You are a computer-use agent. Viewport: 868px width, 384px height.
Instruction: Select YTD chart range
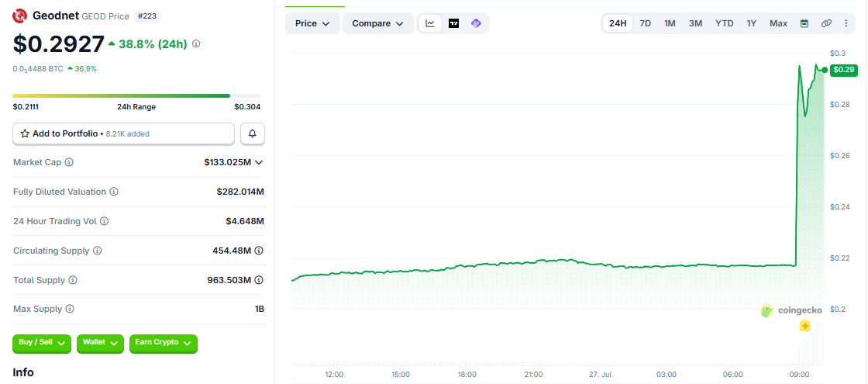coord(724,23)
